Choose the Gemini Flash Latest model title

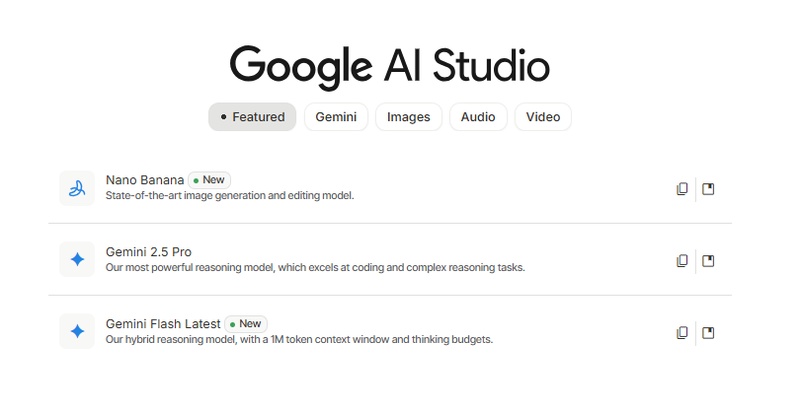pyautogui.click(x=162, y=324)
